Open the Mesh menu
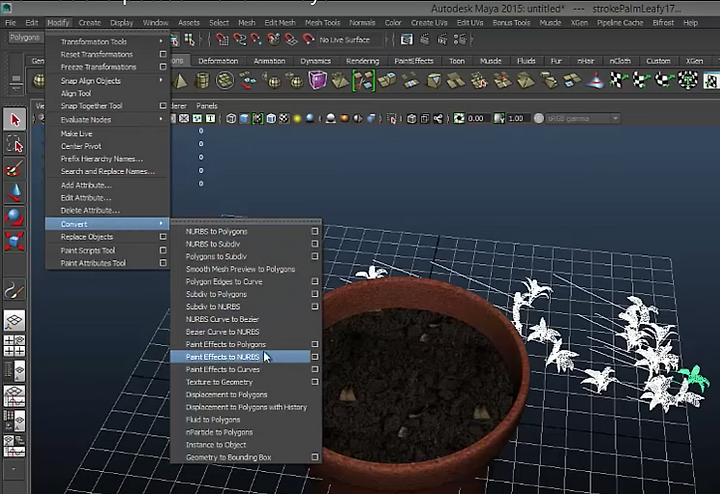720x494 pixels. pyautogui.click(x=247, y=22)
